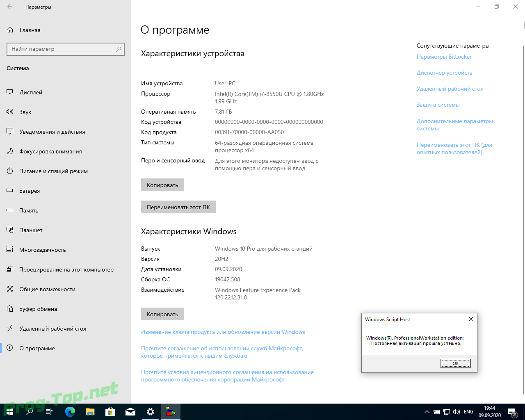Open the notification center icon
This screenshot has height=420, width=525.
[512, 412]
